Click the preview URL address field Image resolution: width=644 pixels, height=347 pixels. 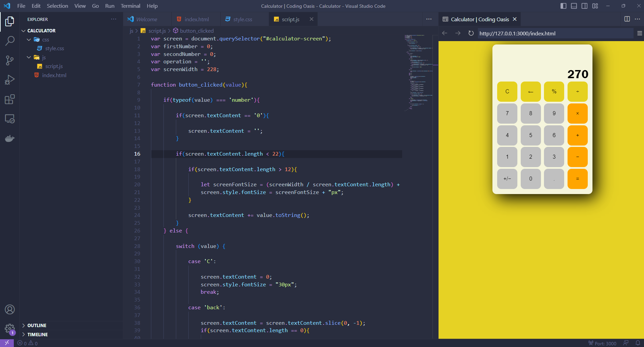(555, 33)
